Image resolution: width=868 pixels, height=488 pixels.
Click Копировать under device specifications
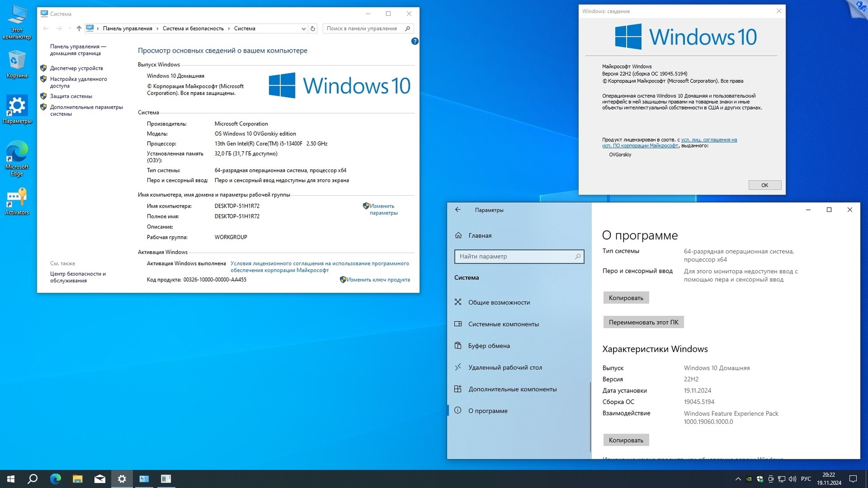tap(626, 298)
